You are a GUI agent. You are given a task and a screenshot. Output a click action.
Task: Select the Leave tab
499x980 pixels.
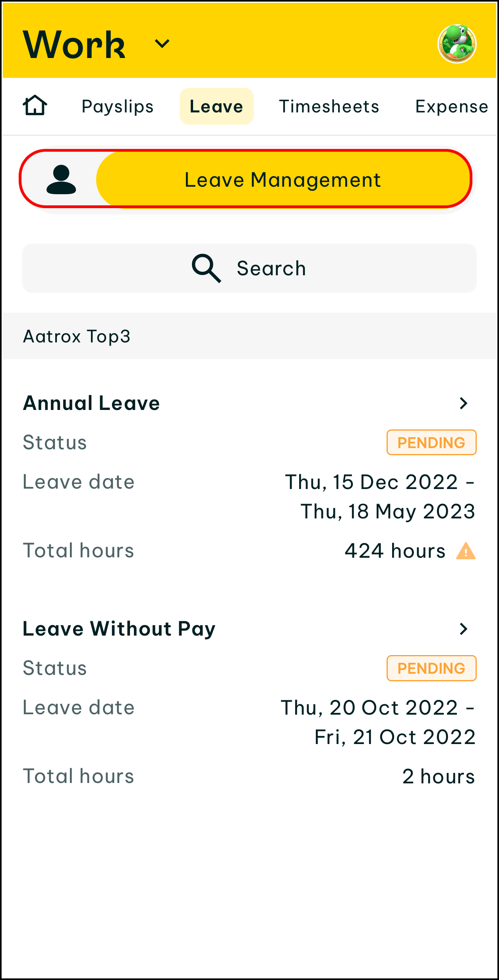click(x=217, y=106)
